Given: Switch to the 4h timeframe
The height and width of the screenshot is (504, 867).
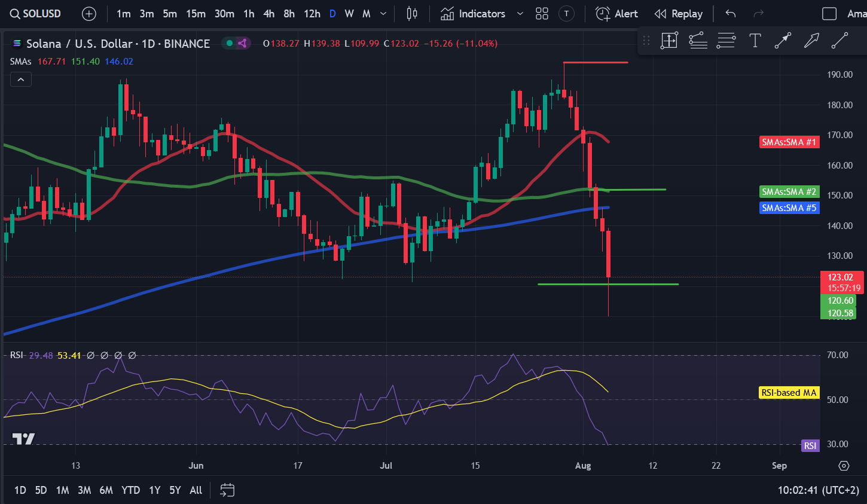Looking at the screenshot, I should point(269,14).
